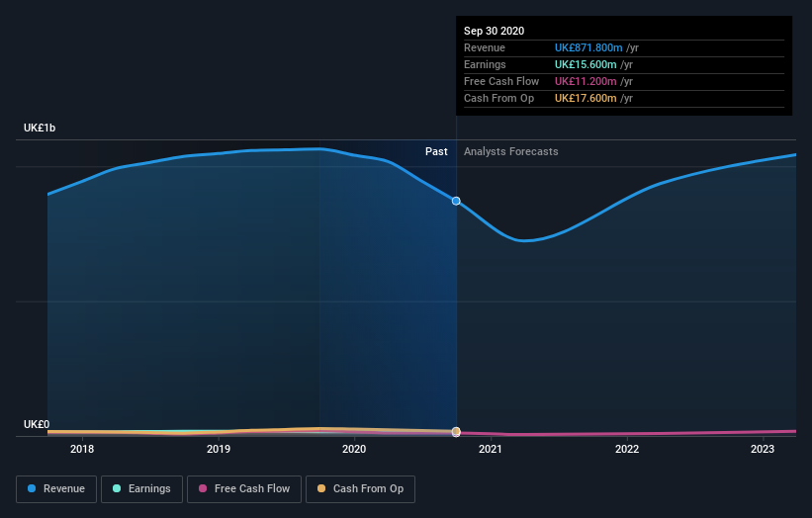Click the pink Free Cash Flow legend dot

(x=203, y=488)
